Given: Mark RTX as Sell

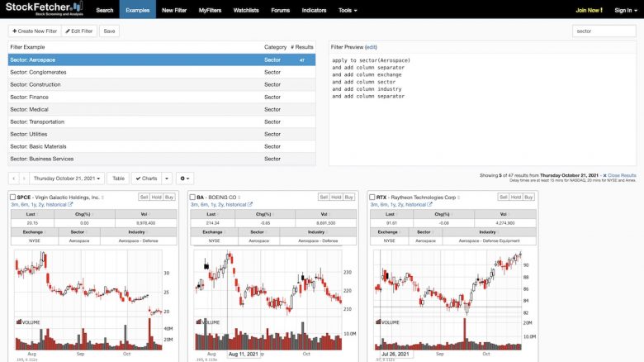Looking at the screenshot, I should pos(504,197).
